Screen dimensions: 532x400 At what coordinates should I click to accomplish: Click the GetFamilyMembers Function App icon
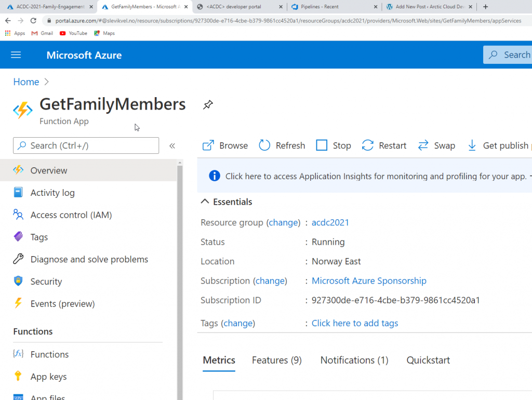pos(23,110)
